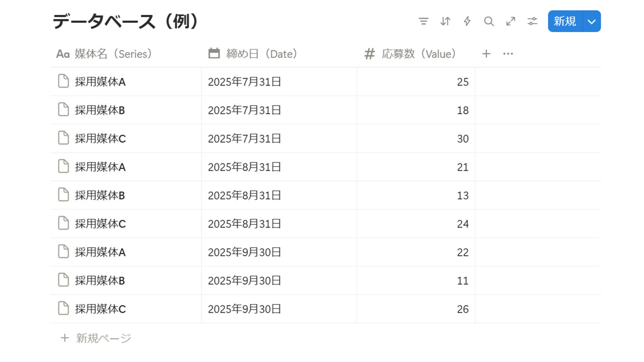Expand dropdown arrow next to 新規 button
Screen dimensions: 644x362
click(x=591, y=21)
